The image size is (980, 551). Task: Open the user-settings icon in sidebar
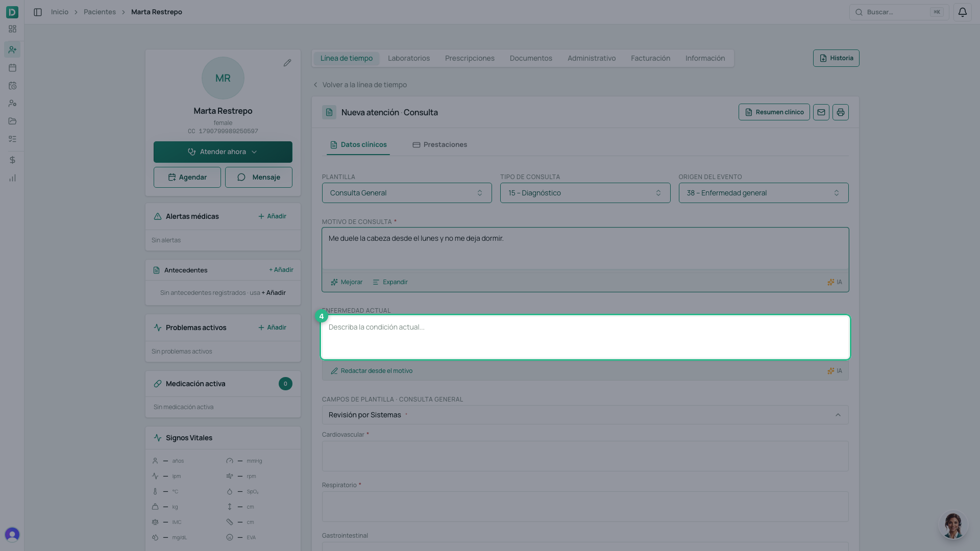pos(12,104)
